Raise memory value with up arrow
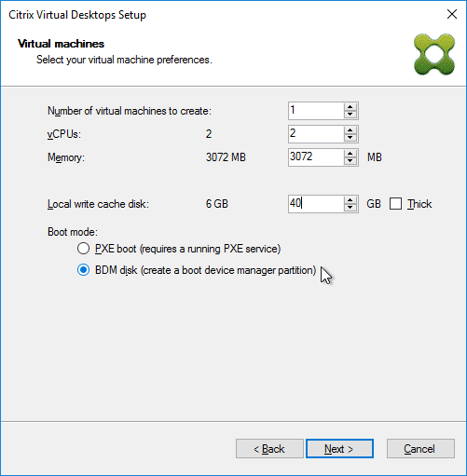467x476 pixels. (x=350, y=154)
